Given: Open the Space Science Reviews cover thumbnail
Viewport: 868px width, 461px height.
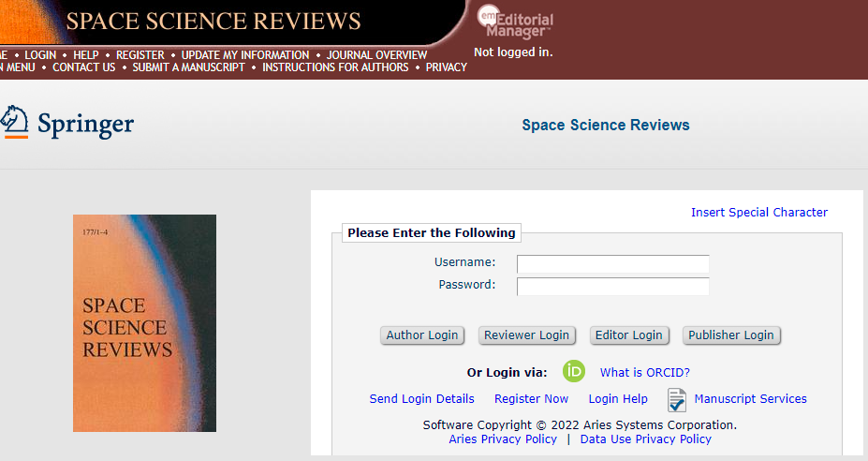Looking at the screenshot, I should (x=144, y=323).
